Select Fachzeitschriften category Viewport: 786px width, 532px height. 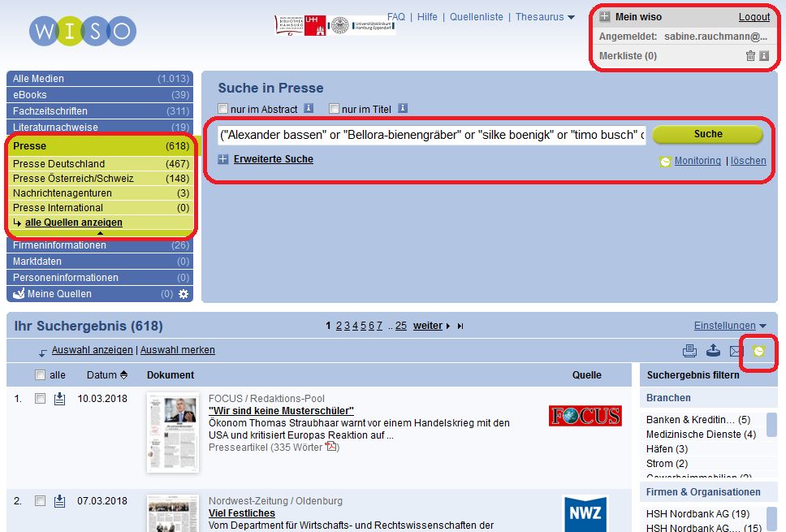point(100,111)
